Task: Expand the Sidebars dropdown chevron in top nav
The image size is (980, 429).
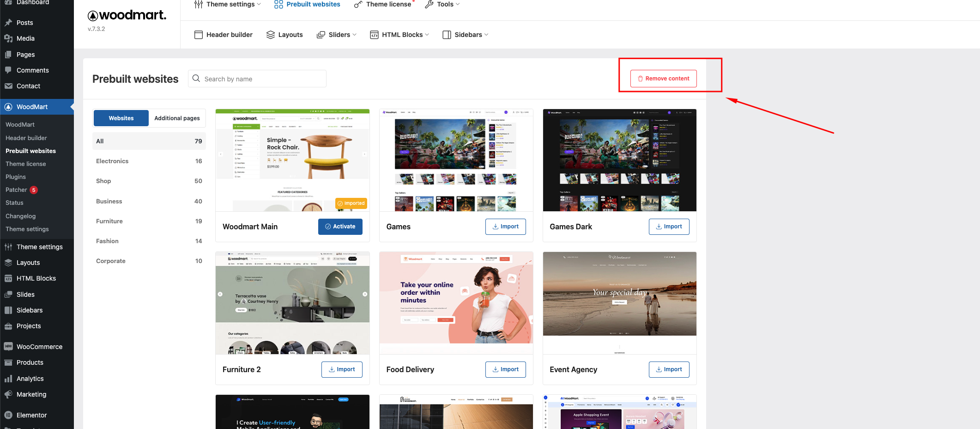Action: 486,35
